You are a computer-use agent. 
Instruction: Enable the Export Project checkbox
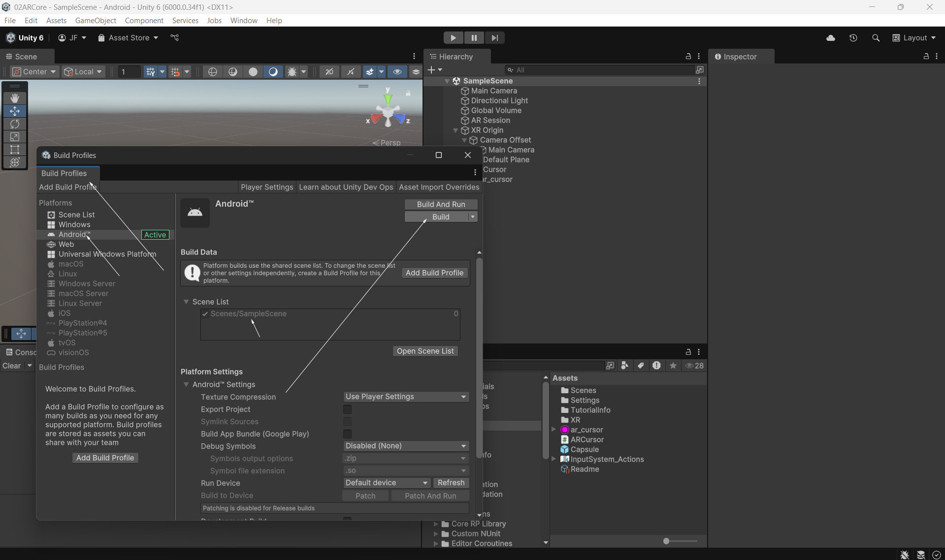[347, 409]
